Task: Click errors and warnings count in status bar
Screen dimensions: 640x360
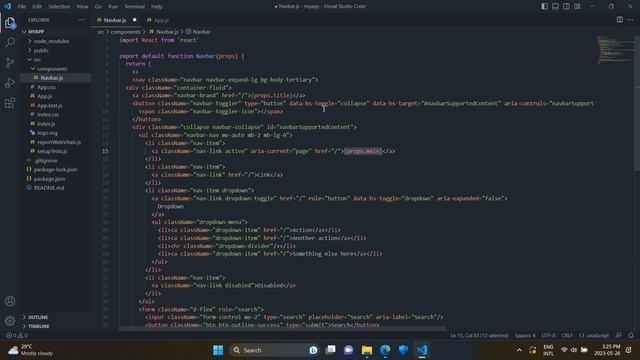Action: 17,336
